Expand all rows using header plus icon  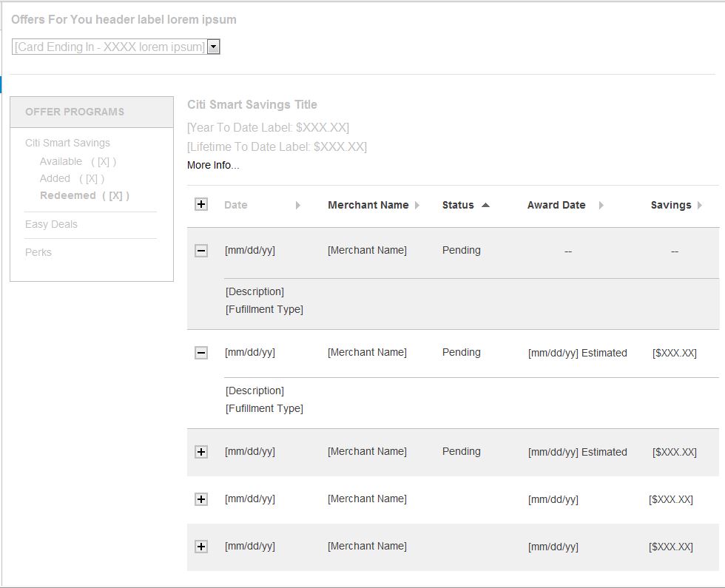pyautogui.click(x=201, y=204)
